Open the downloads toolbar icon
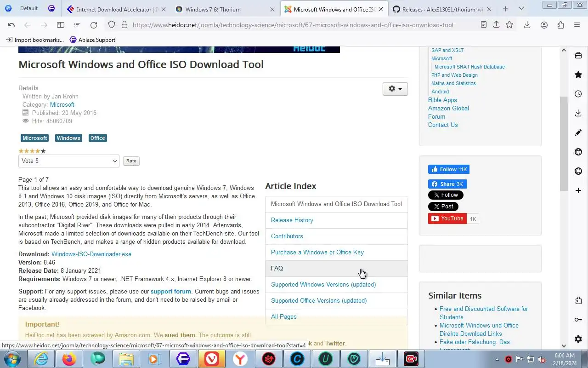The height and width of the screenshot is (368, 588). (527, 25)
